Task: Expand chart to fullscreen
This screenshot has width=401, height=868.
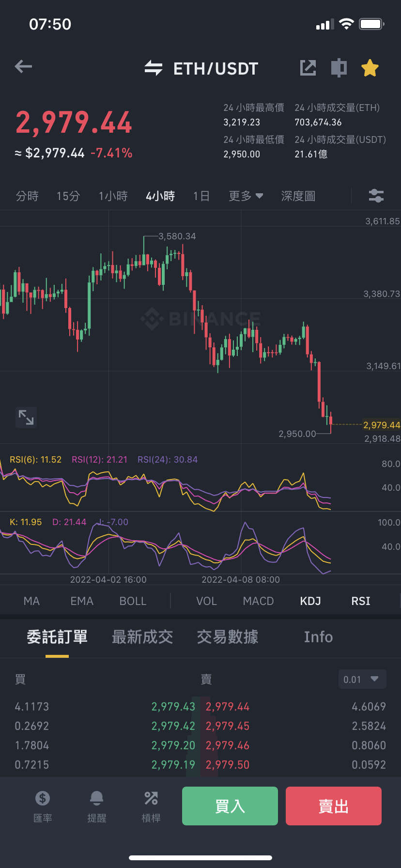Action: [26, 417]
